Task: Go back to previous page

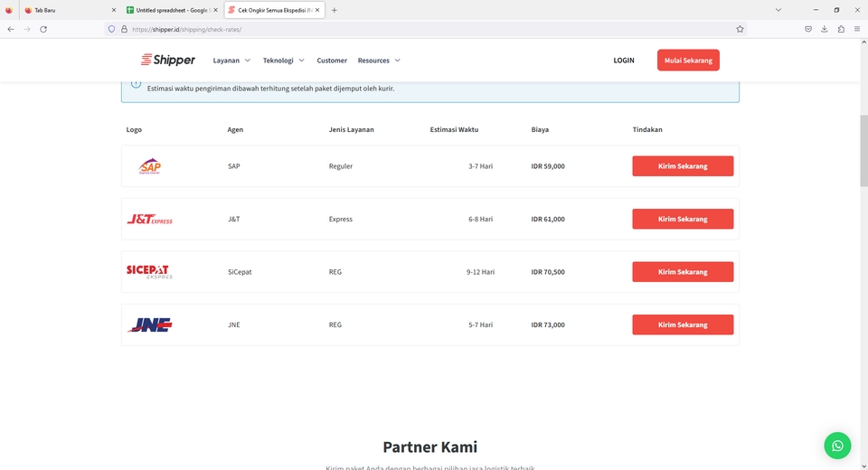Action: pyautogui.click(x=11, y=29)
